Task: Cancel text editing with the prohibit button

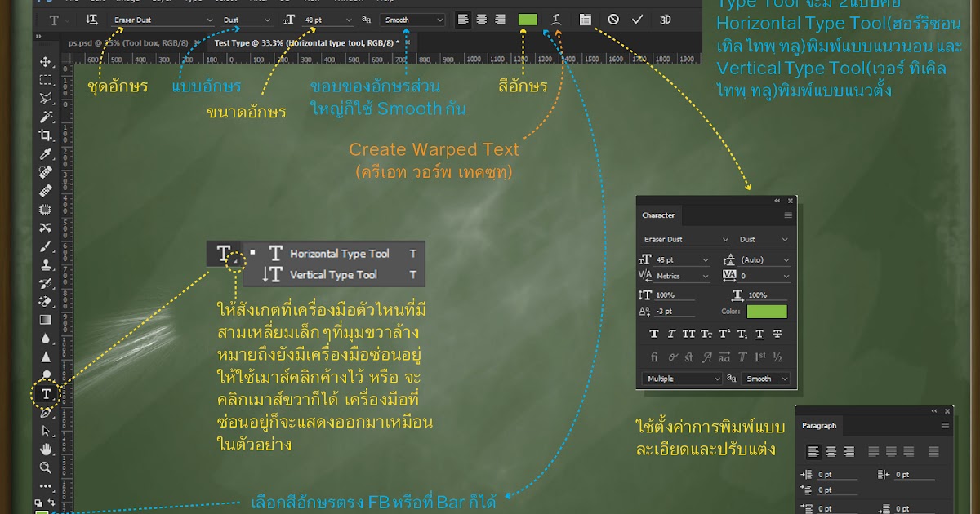Action: 612,19
